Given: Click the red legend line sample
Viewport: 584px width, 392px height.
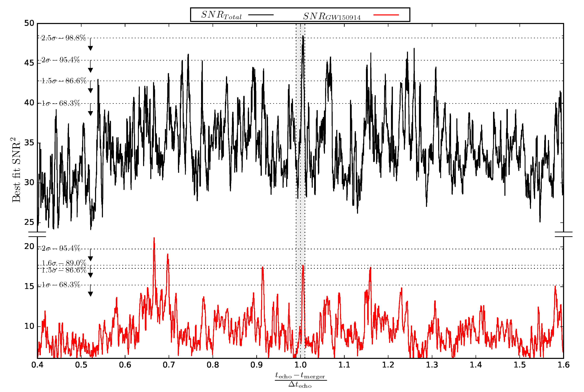Looking at the screenshot, I should [x=386, y=15].
